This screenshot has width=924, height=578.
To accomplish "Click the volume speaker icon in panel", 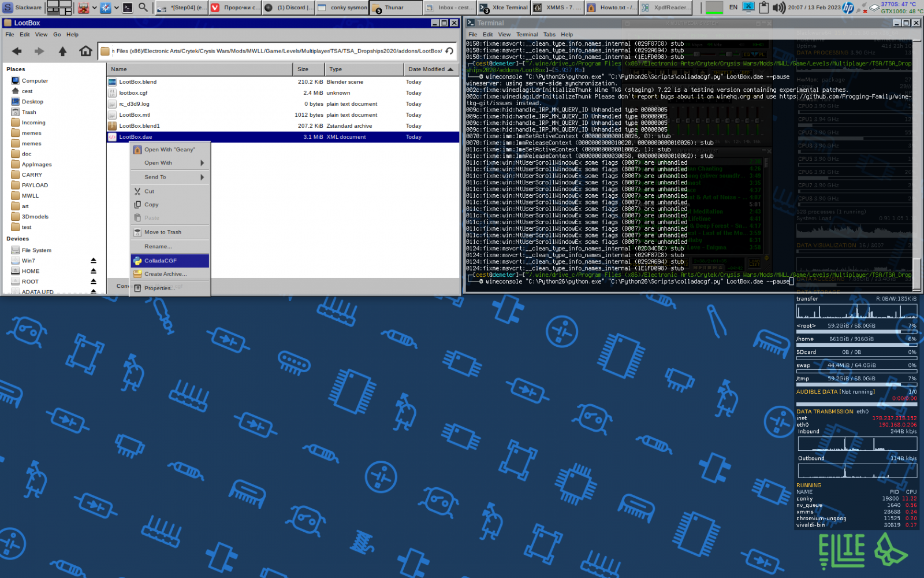I will [x=779, y=8].
